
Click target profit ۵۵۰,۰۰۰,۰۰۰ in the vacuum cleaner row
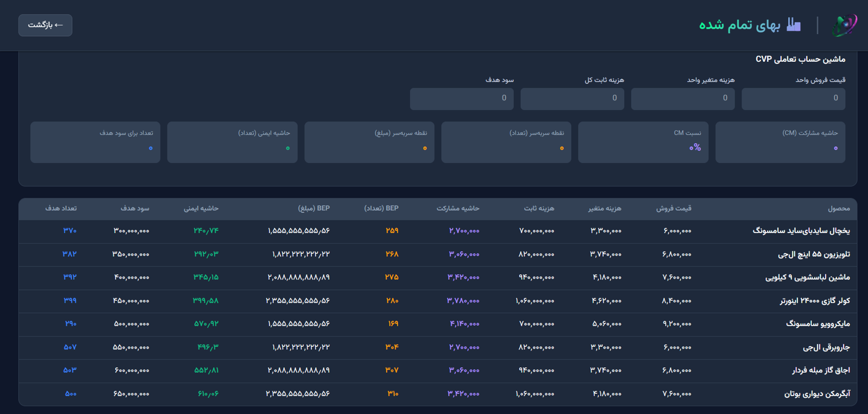131,347
